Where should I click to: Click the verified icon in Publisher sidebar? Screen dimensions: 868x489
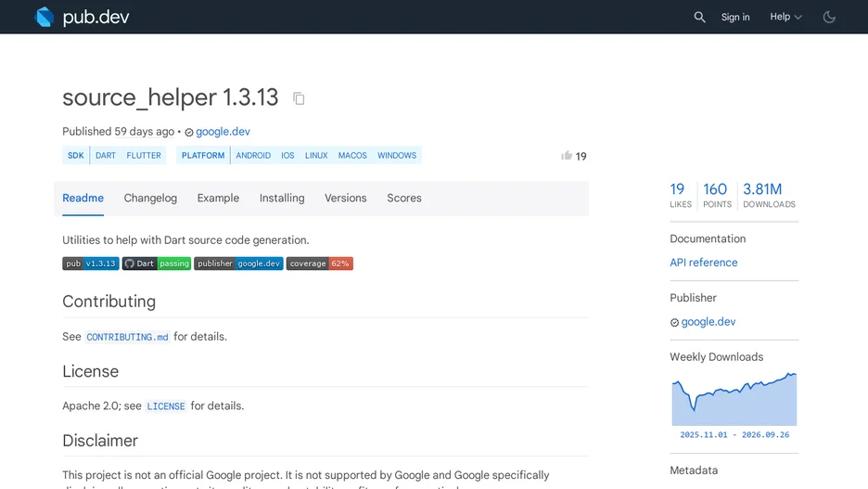[674, 323]
